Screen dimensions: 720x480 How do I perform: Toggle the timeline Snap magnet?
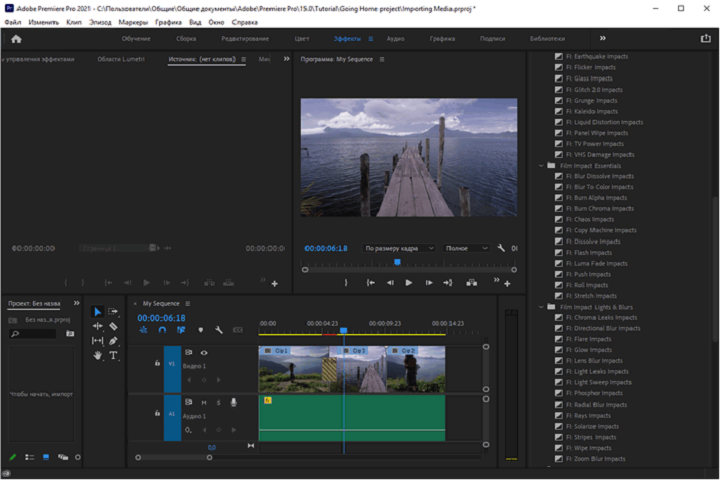coord(162,330)
